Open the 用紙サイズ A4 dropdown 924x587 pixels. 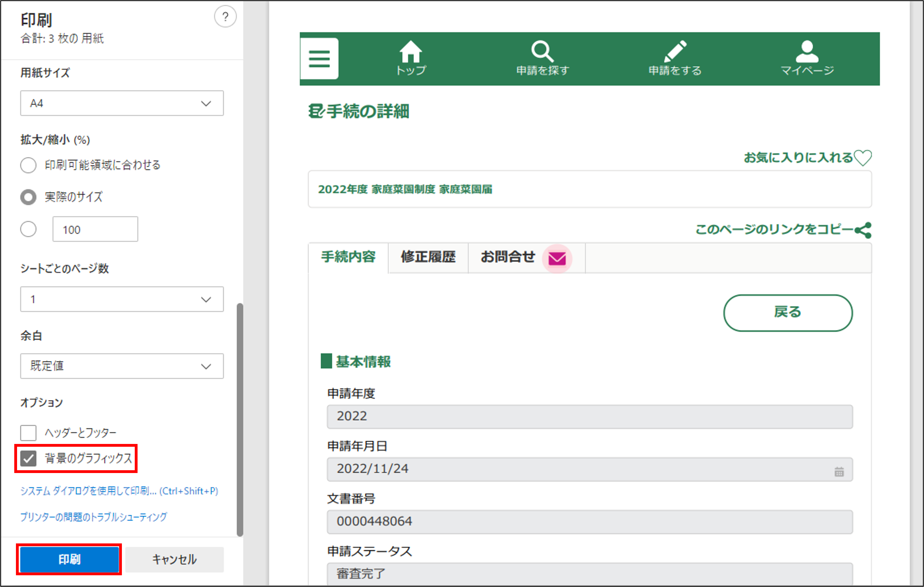122,103
